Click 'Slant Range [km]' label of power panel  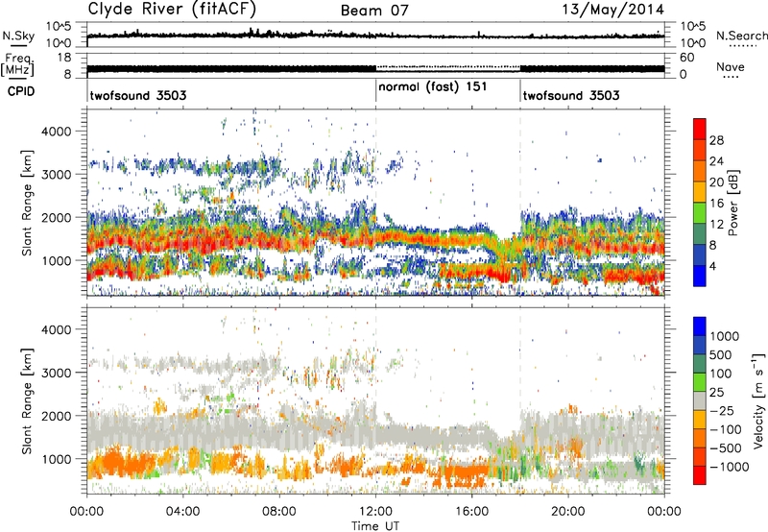coord(27,203)
